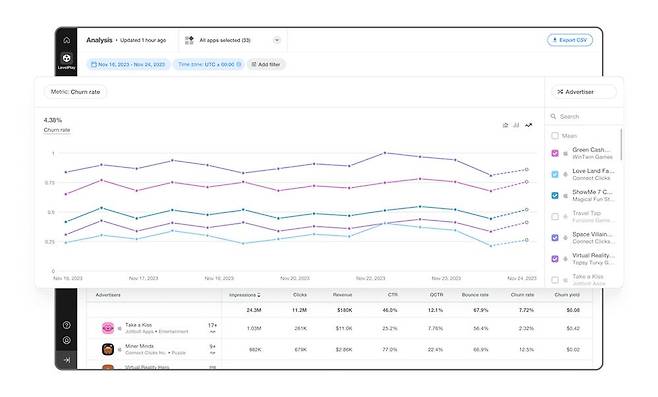The height and width of the screenshot is (397, 658).
Task: Open the Advertiser breakdown dropdown
Action: click(583, 92)
